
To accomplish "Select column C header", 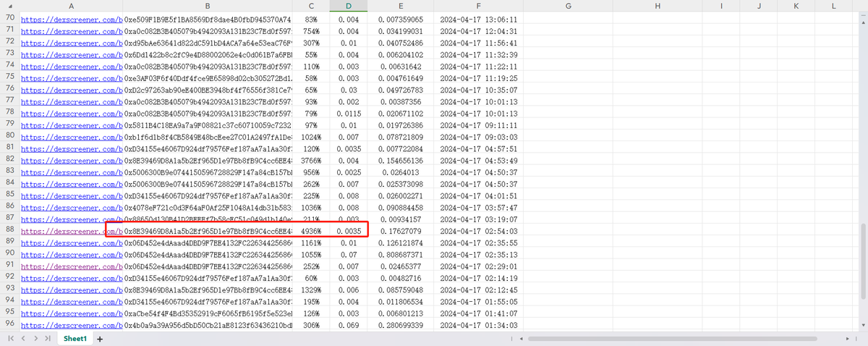I will 311,6.
